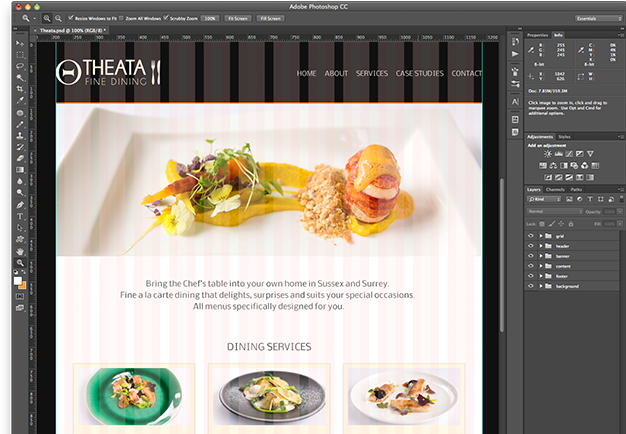Select the Move tool
626x434 pixels.
click(x=20, y=43)
